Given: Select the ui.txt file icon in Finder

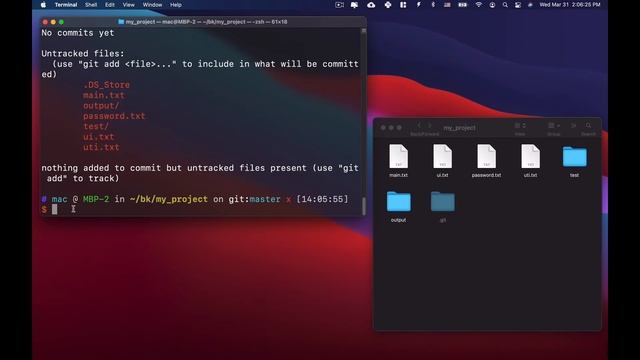Looking at the screenshot, I should click(442, 156).
